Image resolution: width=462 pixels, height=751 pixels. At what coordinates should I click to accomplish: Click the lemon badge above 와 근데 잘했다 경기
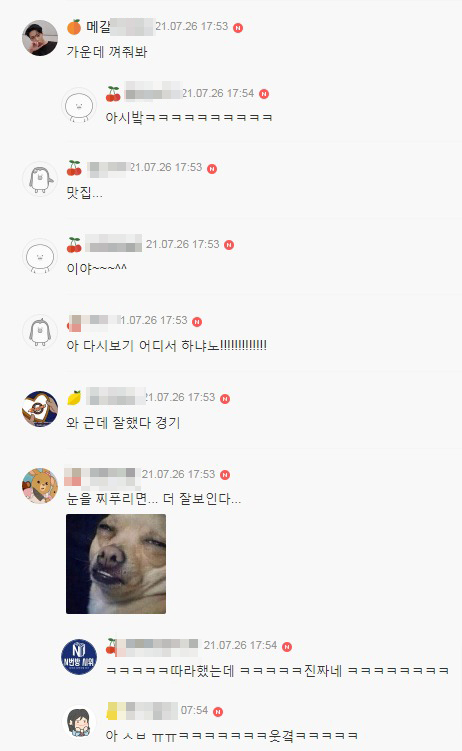click(x=74, y=398)
